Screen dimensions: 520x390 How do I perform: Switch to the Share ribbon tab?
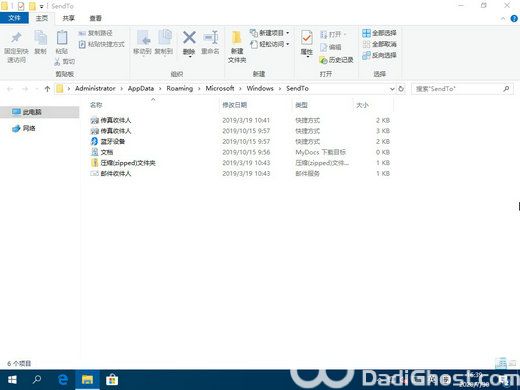(69, 18)
